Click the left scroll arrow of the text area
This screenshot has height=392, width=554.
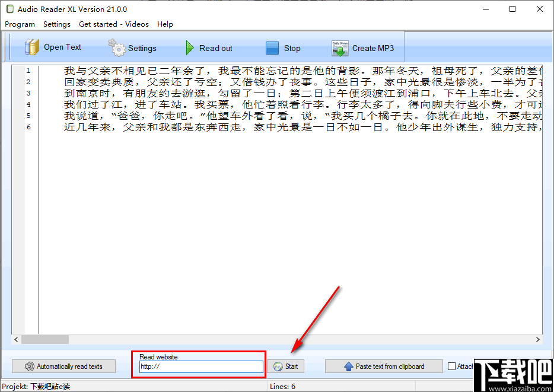15,339
